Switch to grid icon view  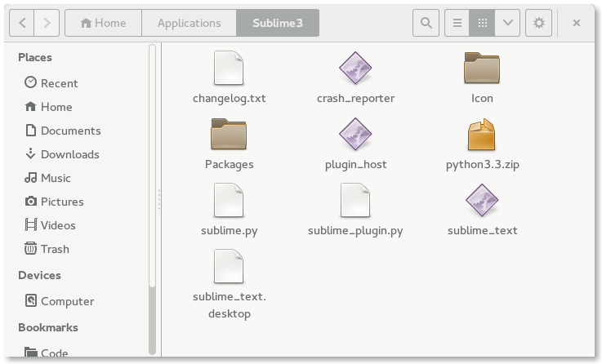pos(482,23)
